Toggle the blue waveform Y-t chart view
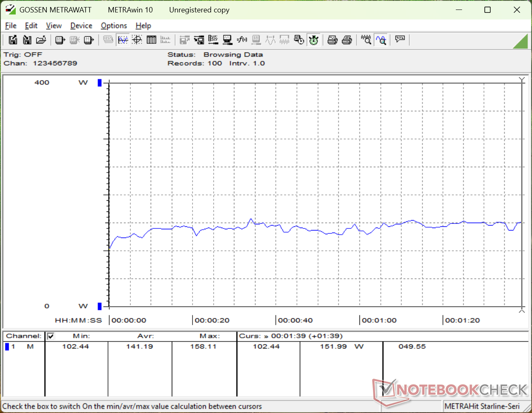Image resolution: width=532 pixels, height=413 pixels. coord(123,40)
